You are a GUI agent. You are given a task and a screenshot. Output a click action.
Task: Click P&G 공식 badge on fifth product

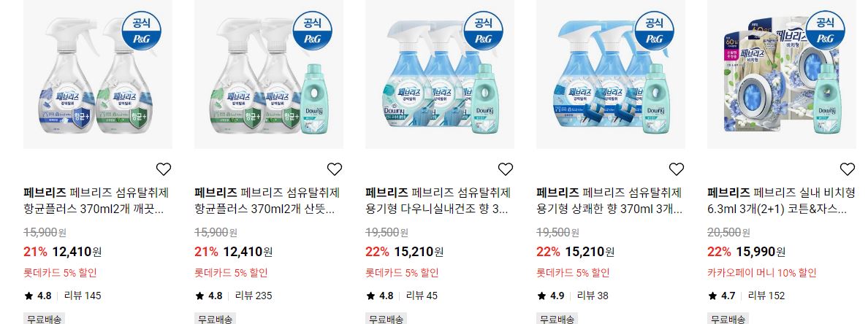coord(826,31)
